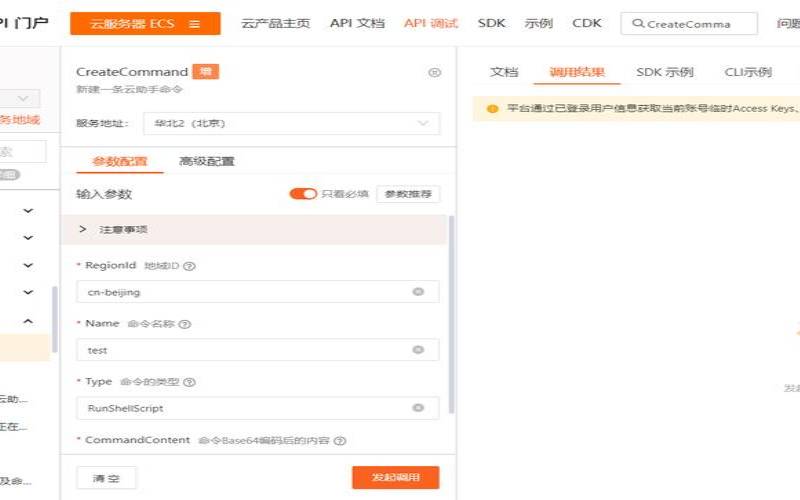Open 云产品主页 in top navigation
This screenshot has width=800, height=500.
(x=276, y=23)
